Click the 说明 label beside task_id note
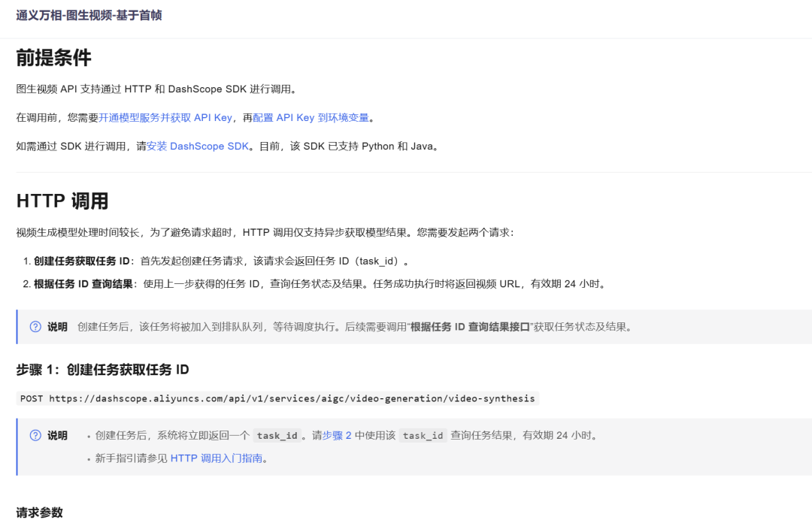The height and width of the screenshot is (526, 812). 57,435
